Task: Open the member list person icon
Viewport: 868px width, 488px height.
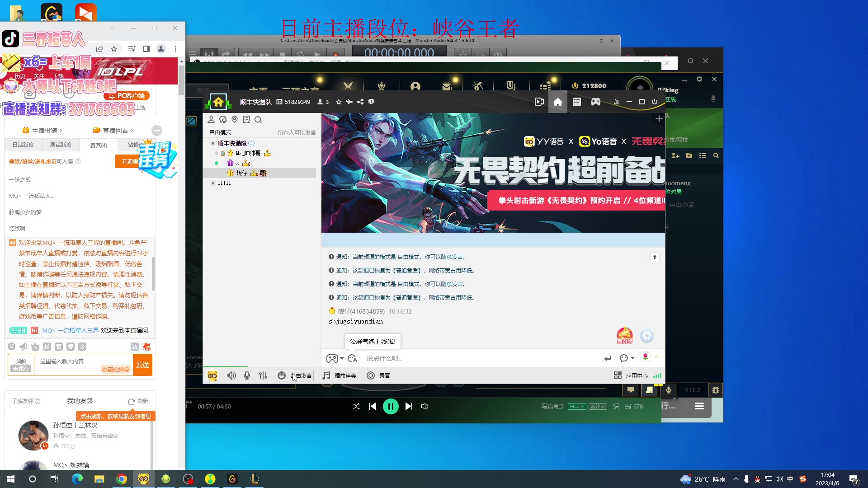Action: tap(211, 120)
